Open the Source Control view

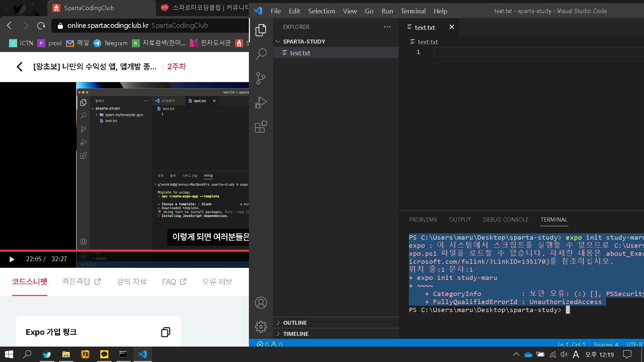tap(261, 78)
